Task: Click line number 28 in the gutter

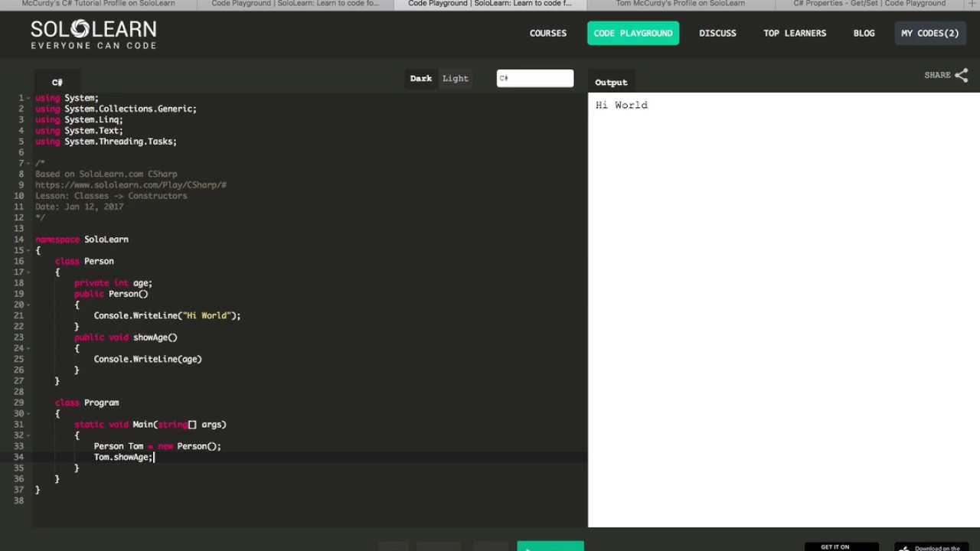Action: (x=18, y=392)
